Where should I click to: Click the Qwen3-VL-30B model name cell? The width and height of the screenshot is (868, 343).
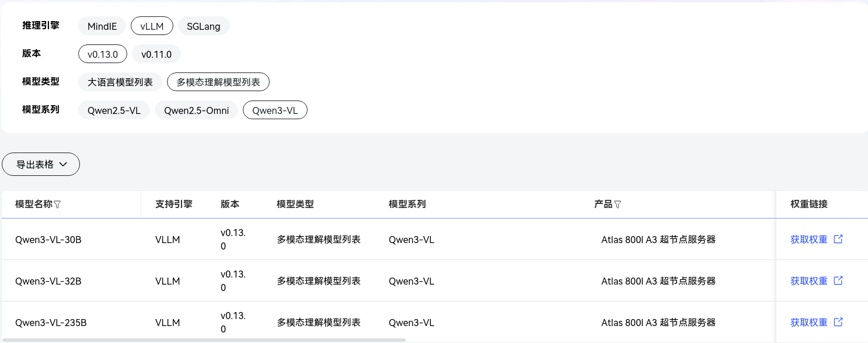(48, 240)
